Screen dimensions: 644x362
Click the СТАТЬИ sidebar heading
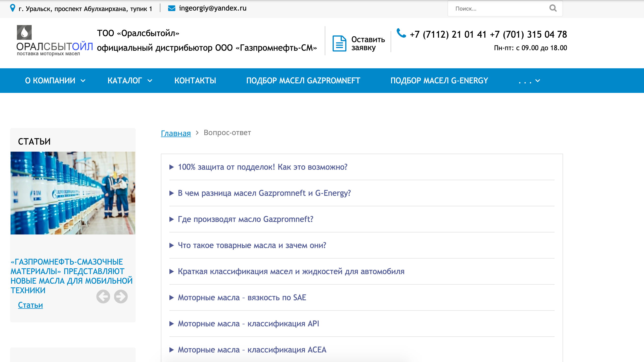34,142
